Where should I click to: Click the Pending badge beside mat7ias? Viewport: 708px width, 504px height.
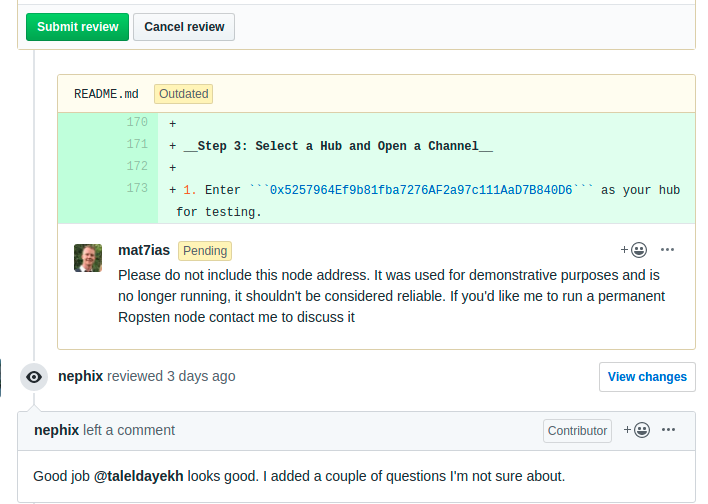pos(205,251)
